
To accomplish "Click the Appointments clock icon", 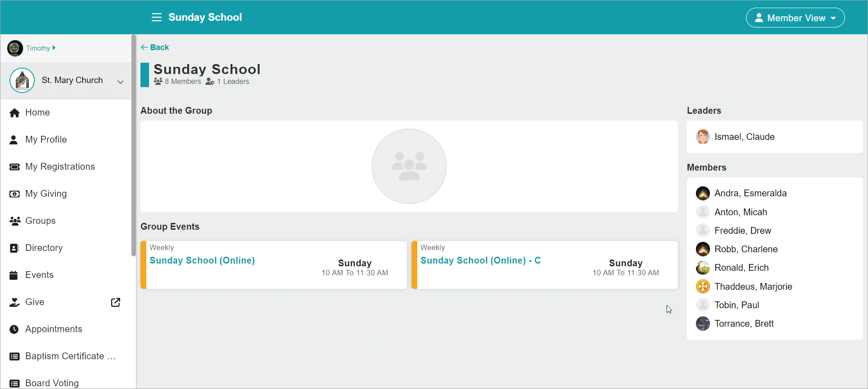I will pos(14,329).
